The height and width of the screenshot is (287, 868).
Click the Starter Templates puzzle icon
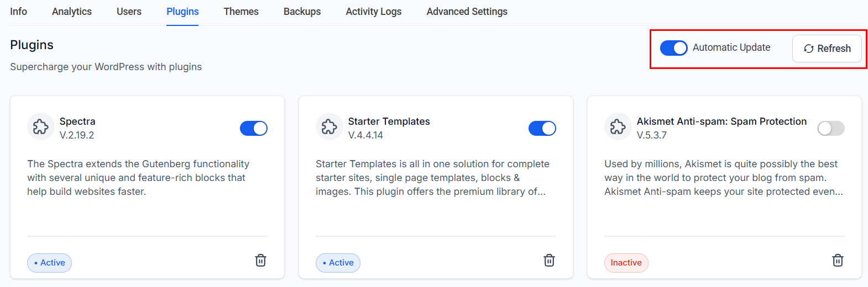click(x=330, y=127)
